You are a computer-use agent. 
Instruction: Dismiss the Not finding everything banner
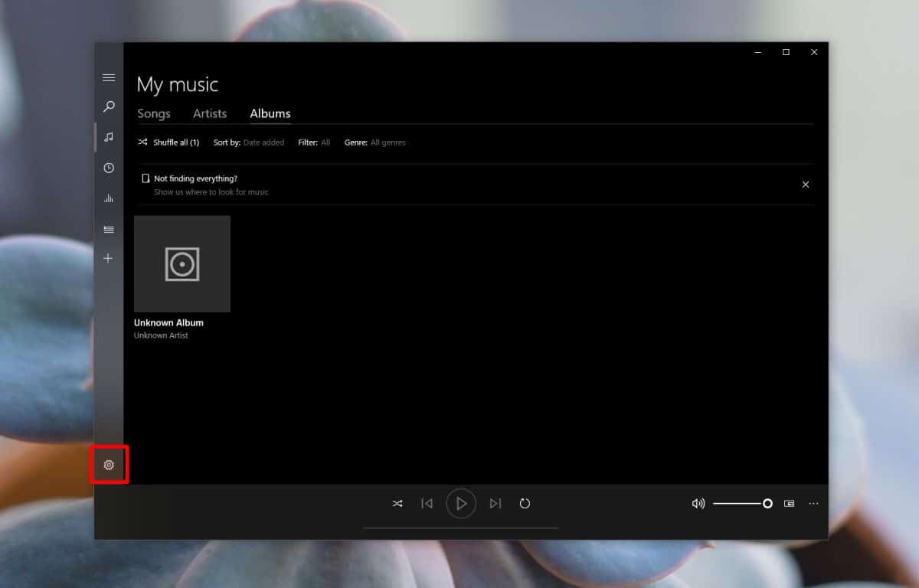(806, 185)
